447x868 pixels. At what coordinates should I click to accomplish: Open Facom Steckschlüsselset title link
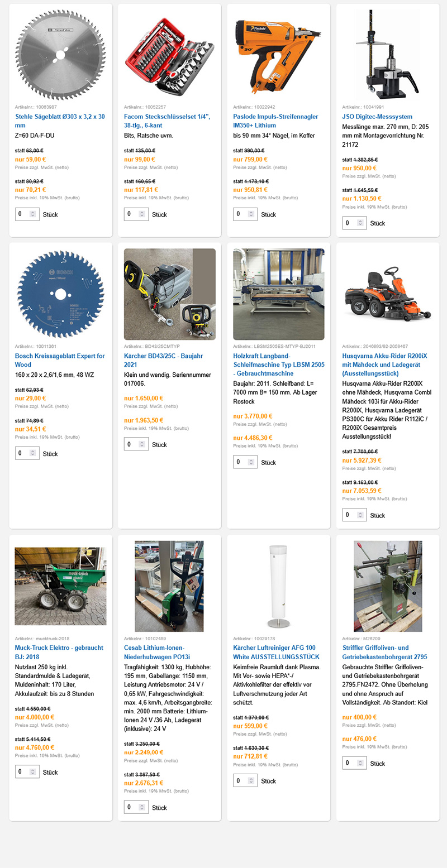(167, 121)
